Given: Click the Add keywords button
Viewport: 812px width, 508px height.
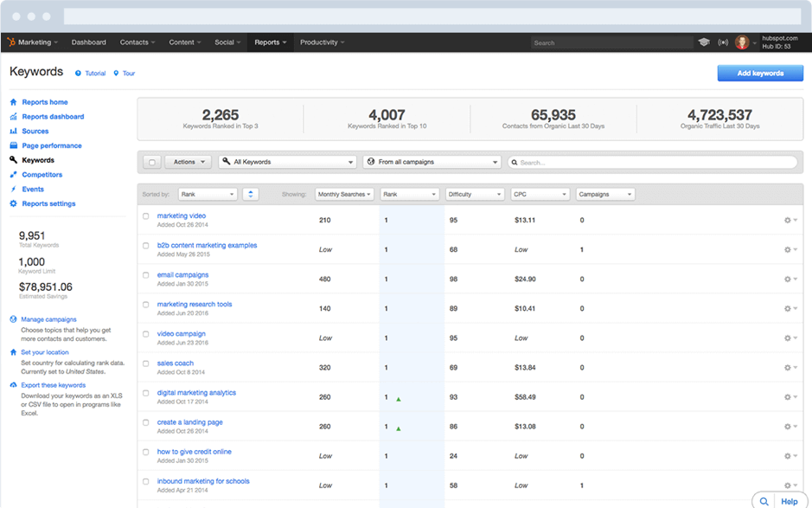Looking at the screenshot, I should 759,74.
